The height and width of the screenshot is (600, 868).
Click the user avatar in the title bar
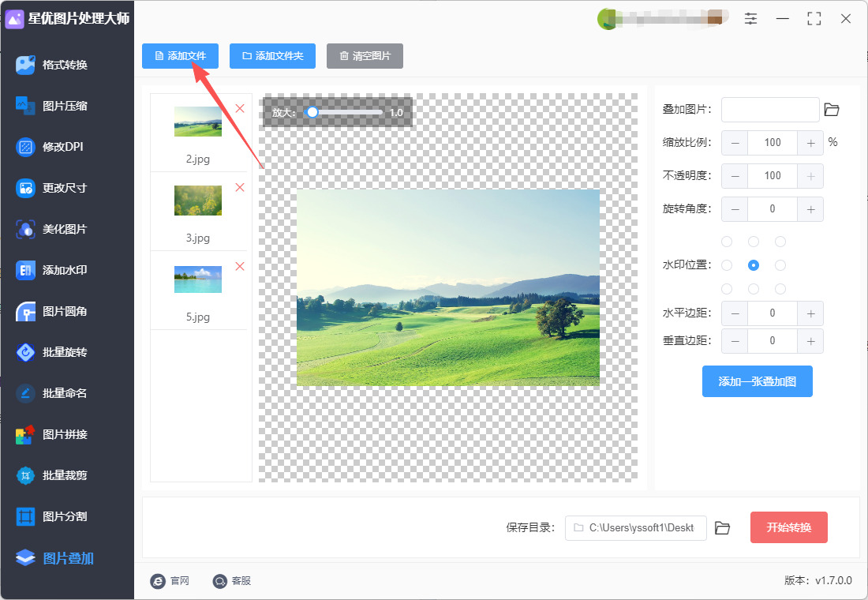click(x=607, y=20)
